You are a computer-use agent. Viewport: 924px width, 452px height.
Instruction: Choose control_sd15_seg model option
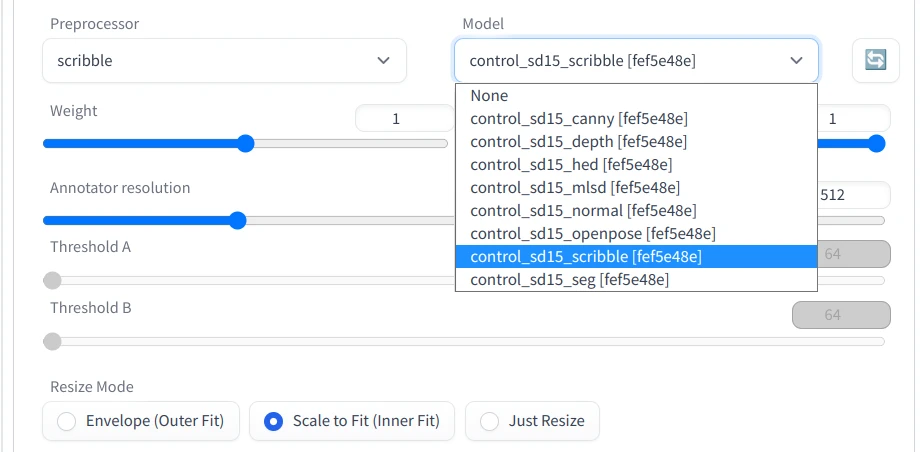[570, 280]
